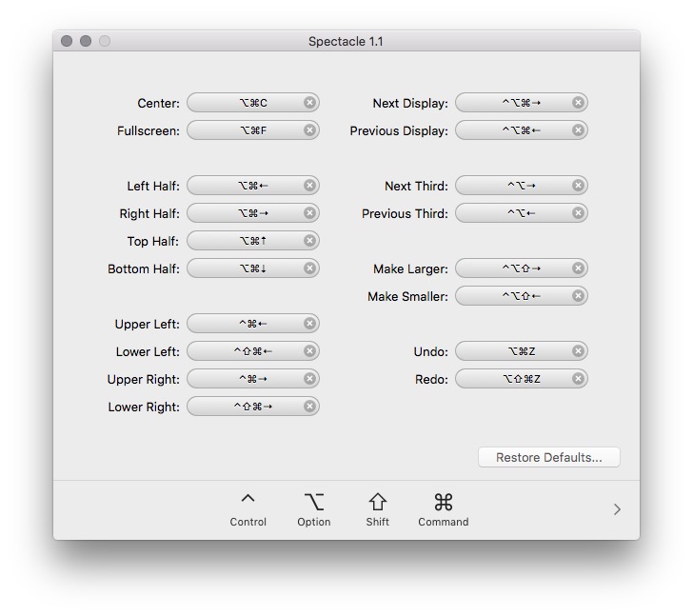Click the Previous Display shortcut field

(x=514, y=130)
